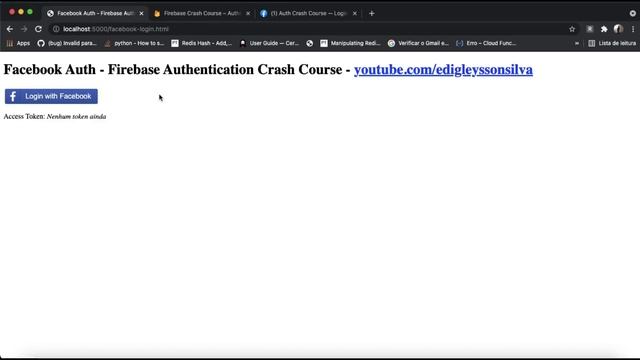The image size is (640, 360).
Task: Open the (bug) Invalid para... GitHub bookmark
Action: (67, 43)
